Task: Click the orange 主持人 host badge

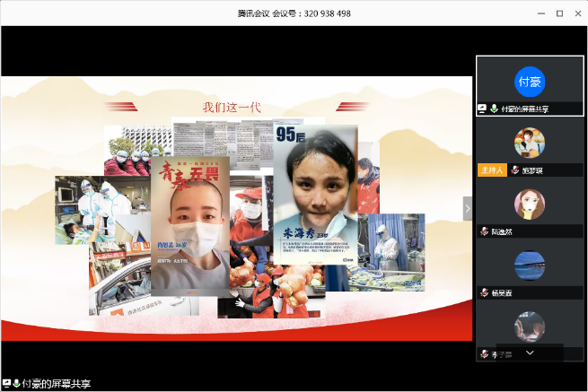Action: point(491,170)
